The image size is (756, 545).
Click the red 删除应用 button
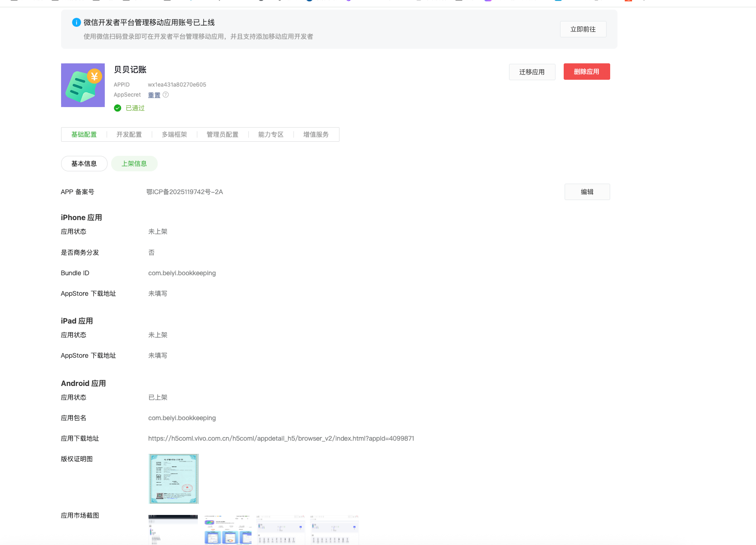(x=587, y=72)
